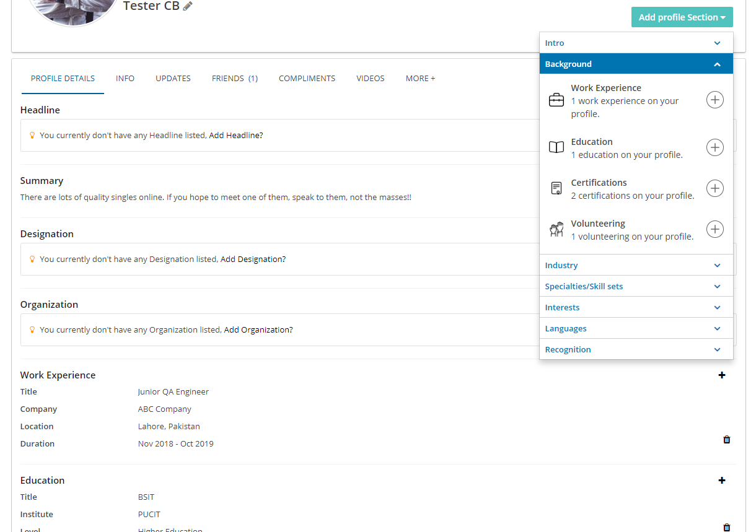The height and width of the screenshot is (532, 756).
Task: Click the Add Headline? link
Action: pos(236,135)
